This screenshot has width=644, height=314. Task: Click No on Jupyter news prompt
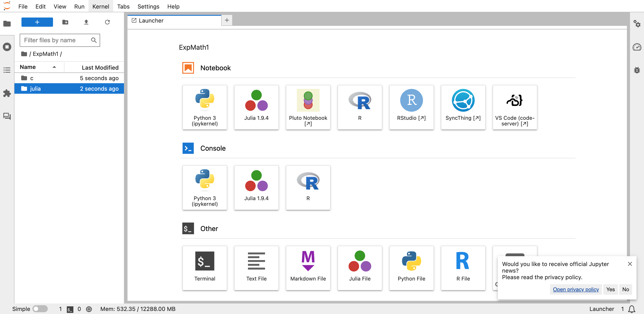click(626, 289)
